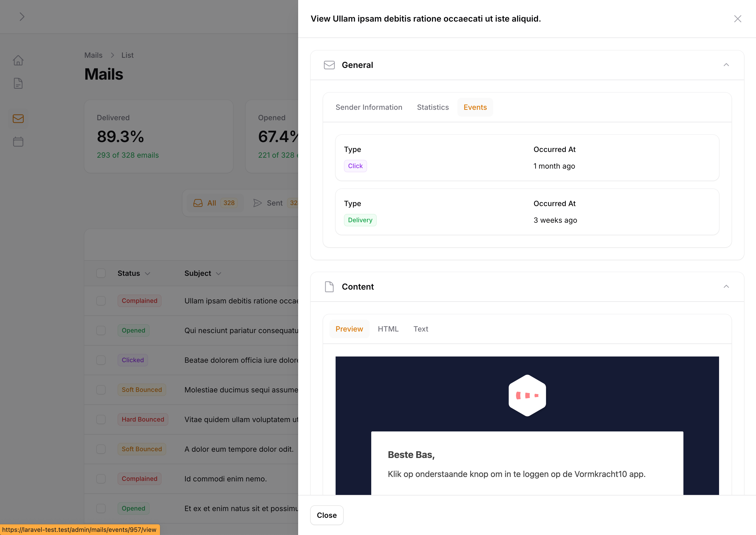The height and width of the screenshot is (535, 756).
Task: Toggle the select-all checkbox in table header
Action: (x=101, y=273)
